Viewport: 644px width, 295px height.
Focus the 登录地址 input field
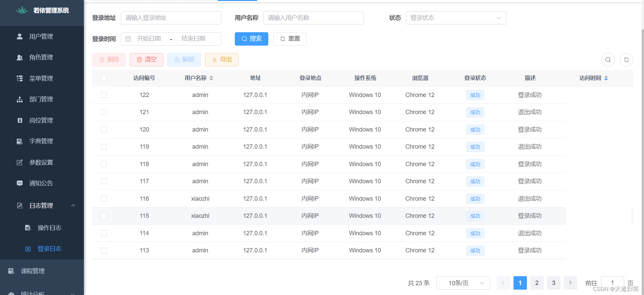(171, 18)
